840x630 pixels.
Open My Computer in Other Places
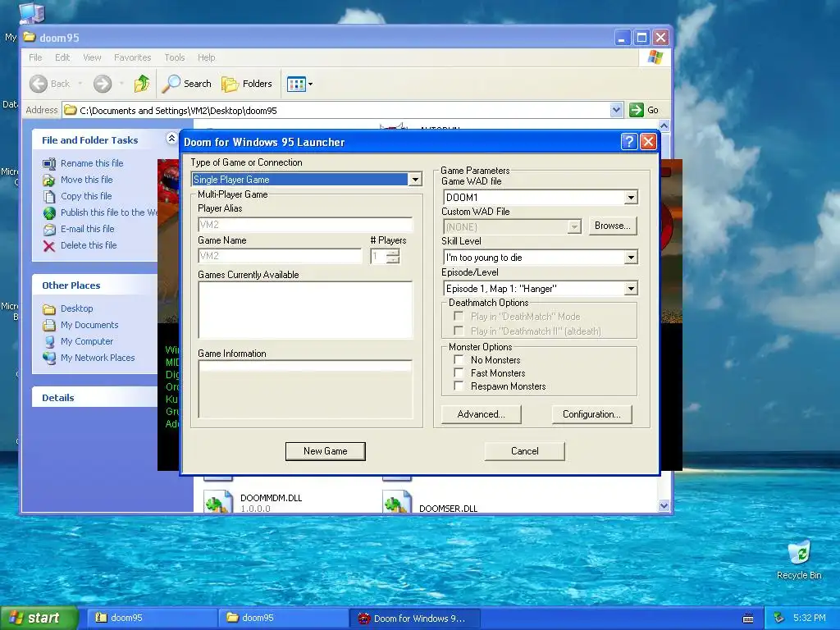[87, 341]
